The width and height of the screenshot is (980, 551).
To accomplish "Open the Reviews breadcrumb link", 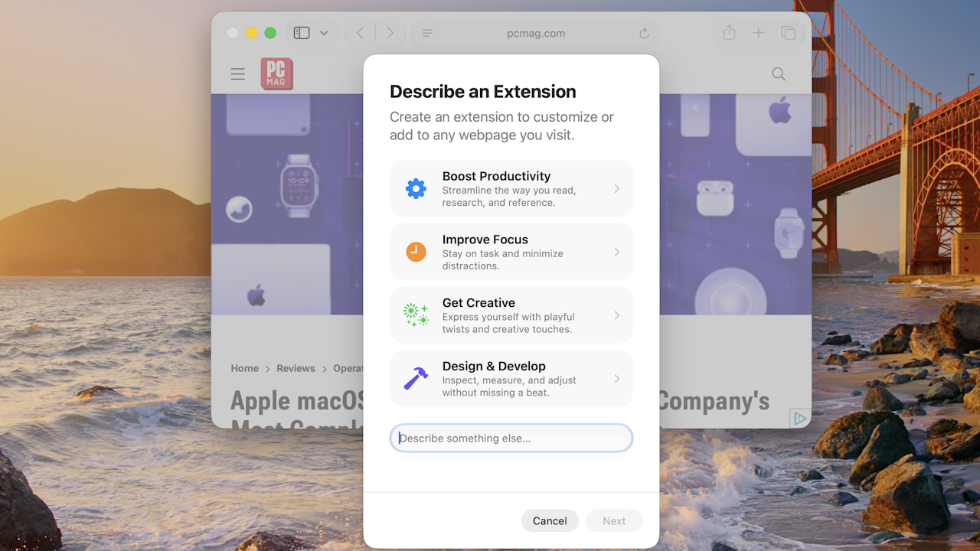I will 296,368.
